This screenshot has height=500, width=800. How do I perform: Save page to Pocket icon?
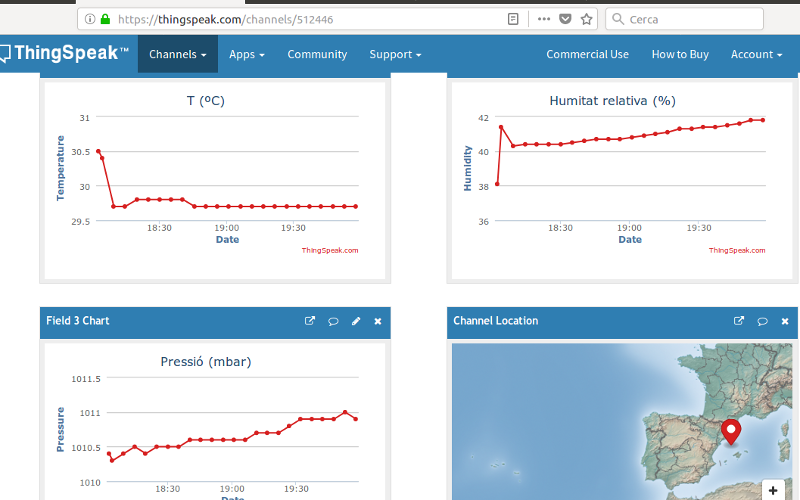point(565,19)
